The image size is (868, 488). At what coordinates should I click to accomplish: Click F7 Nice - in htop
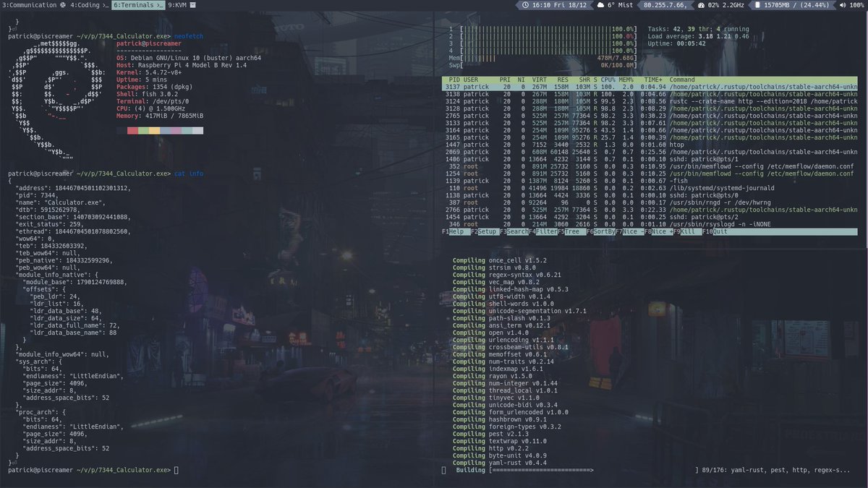(631, 232)
